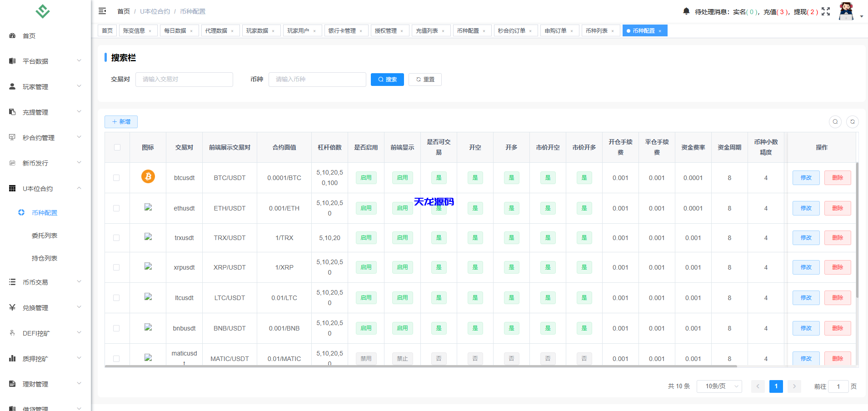This screenshot has width=868, height=411.
Task: Switch to the 秒合约订单 tab
Action: pyautogui.click(x=512, y=30)
